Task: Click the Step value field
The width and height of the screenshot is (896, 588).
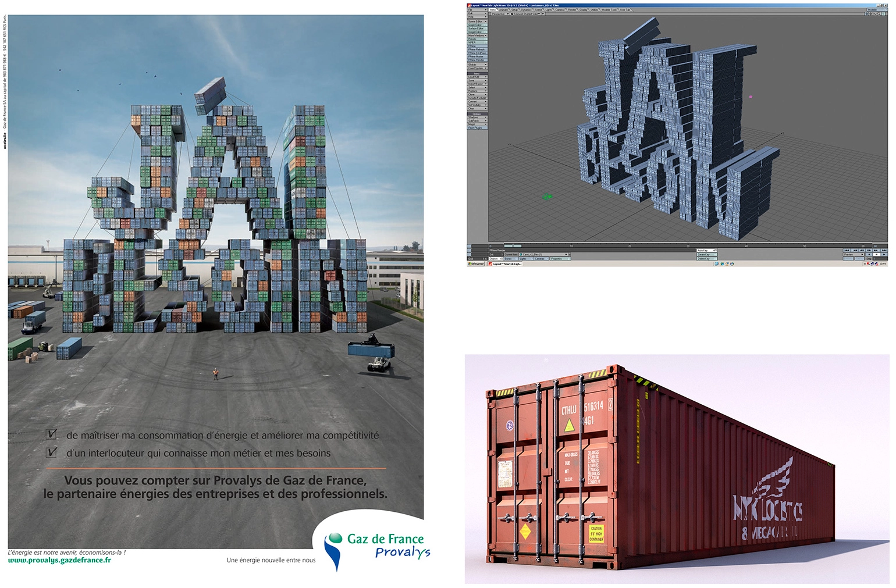Action: pos(880,259)
